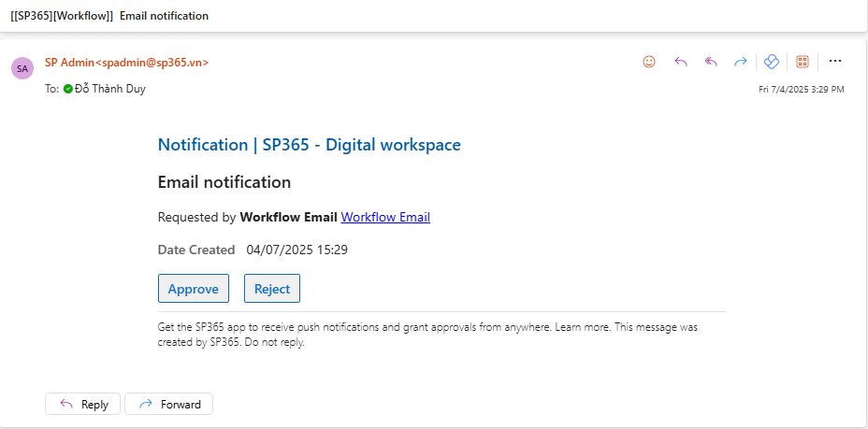Click the Reply All double-arrow icon
This screenshot has height=429, width=868.
point(711,62)
